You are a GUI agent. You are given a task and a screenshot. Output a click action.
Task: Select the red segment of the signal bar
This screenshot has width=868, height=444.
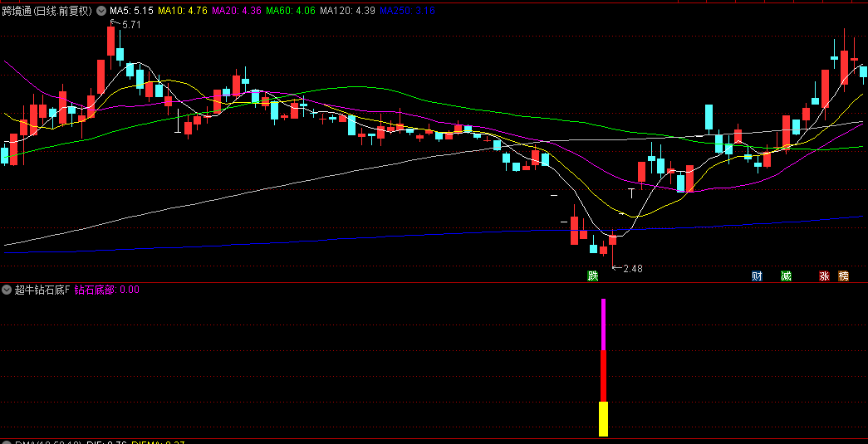tap(603, 376)
